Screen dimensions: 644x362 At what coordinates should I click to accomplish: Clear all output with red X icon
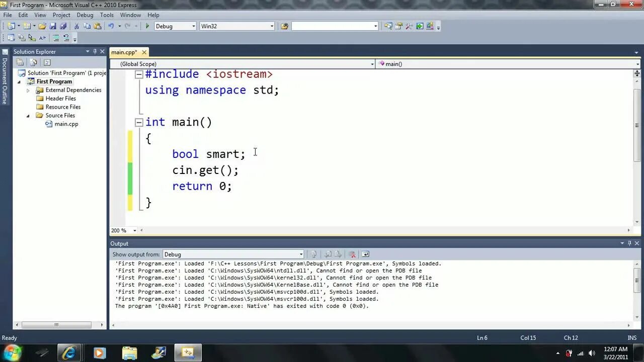(352, 254)
